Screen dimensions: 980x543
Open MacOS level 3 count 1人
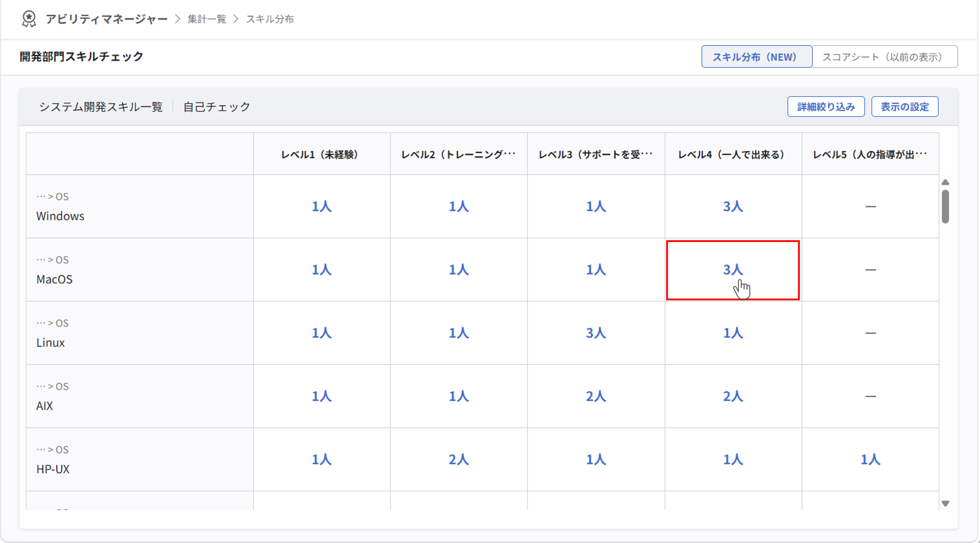(x=596, y=270)
